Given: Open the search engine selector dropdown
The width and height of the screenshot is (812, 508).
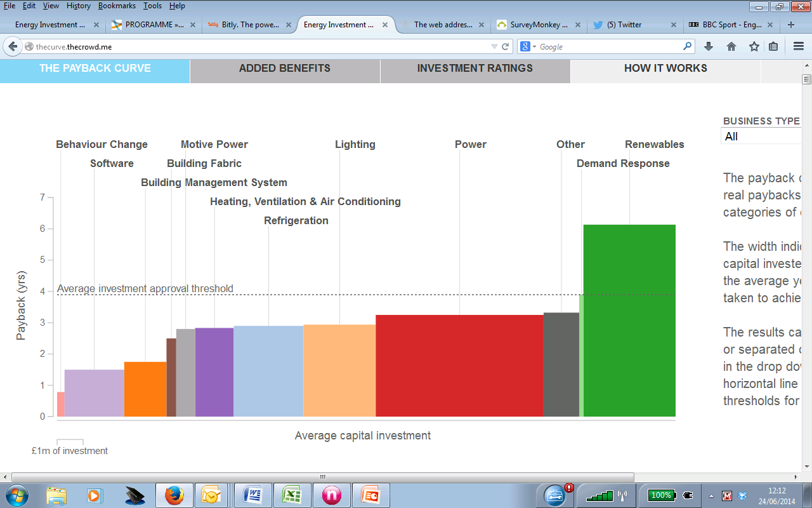Looking at the screenshot, I should point(528,46).
